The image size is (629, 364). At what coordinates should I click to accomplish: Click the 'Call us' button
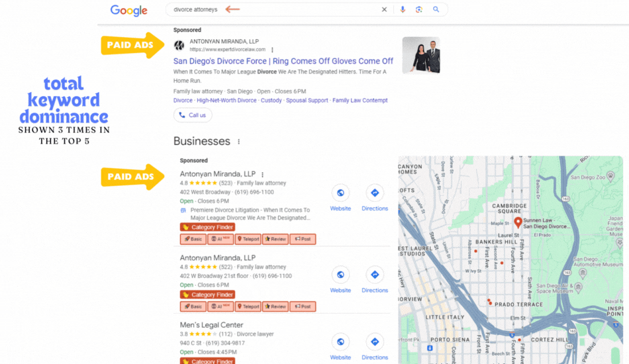[193, 115]
